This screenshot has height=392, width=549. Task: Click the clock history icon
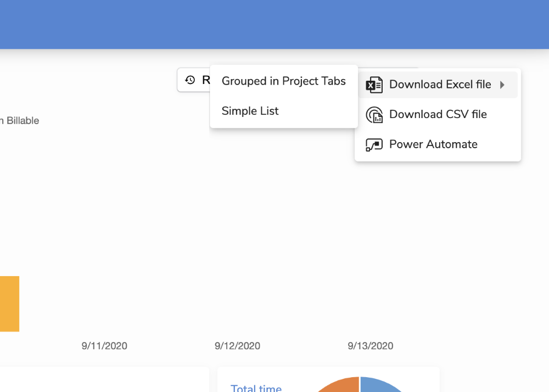pyautogui.click(x=190, y=80)
